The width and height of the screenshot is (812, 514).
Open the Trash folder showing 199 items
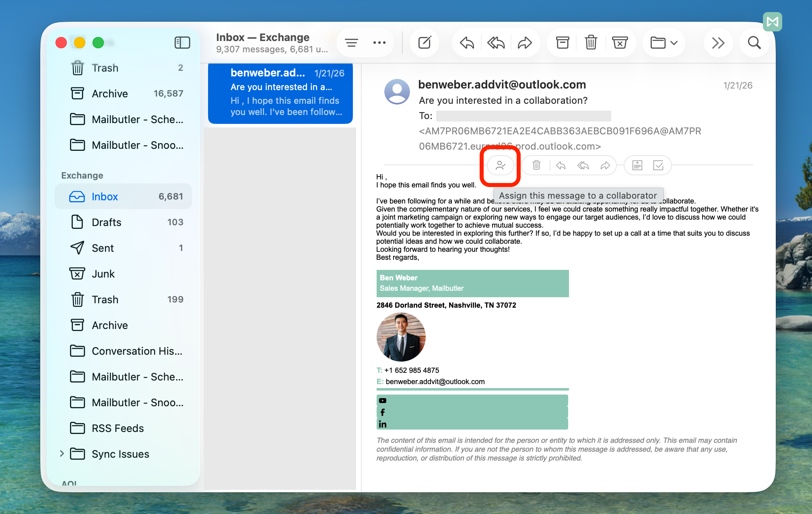(124, 300)
